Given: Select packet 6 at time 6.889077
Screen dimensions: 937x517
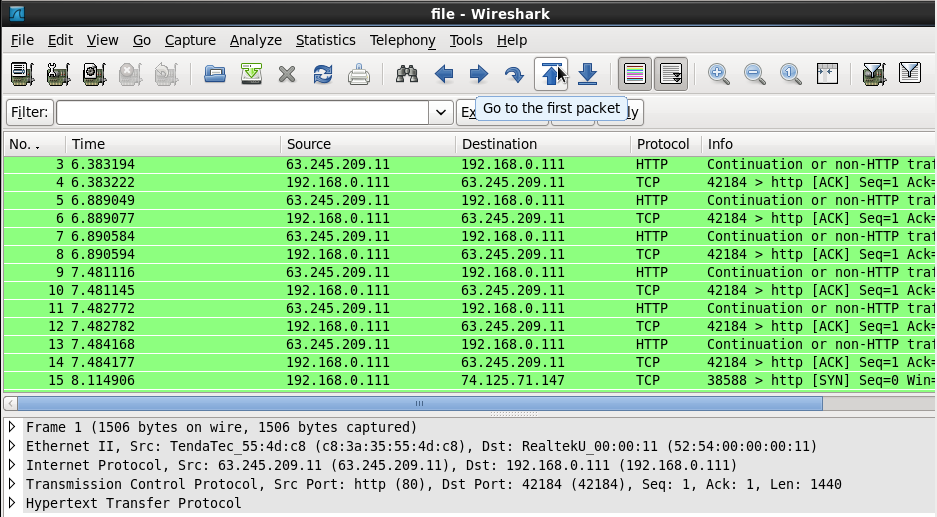Looking at the screenshot, I should point(468,218).
